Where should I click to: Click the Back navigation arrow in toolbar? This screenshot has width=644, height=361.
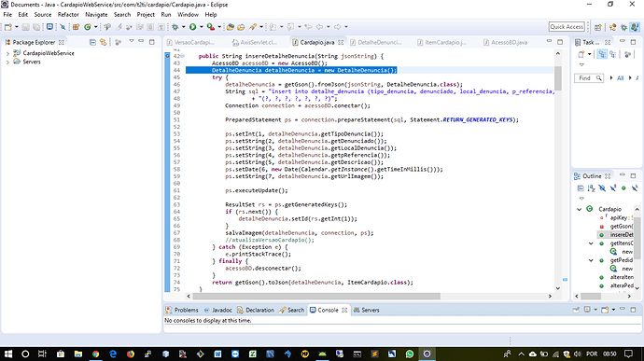pos(319,27)
